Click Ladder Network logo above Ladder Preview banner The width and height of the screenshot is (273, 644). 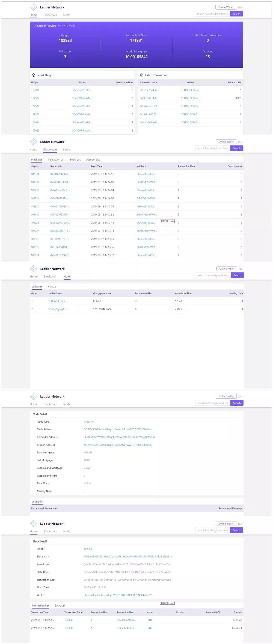pos(33,7)
